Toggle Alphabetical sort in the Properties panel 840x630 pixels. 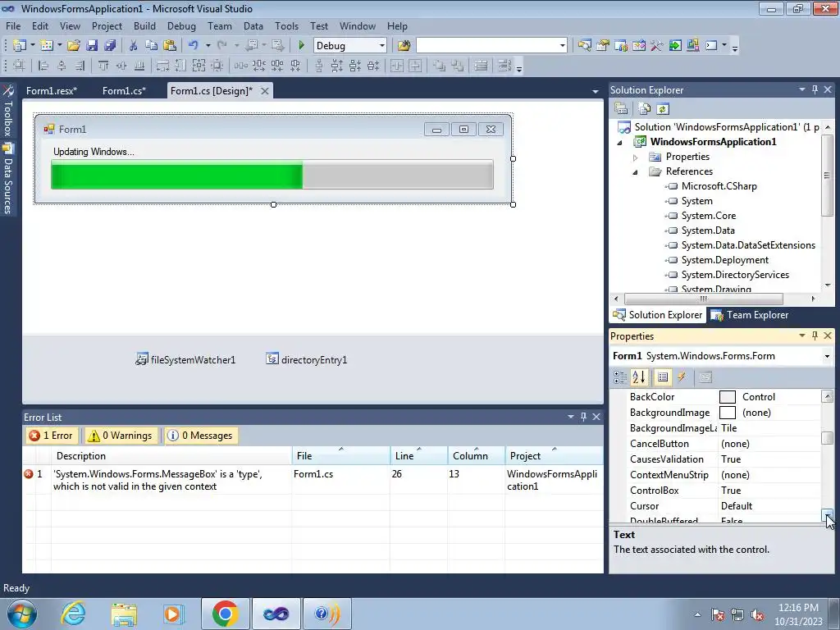tap(638, 377)
